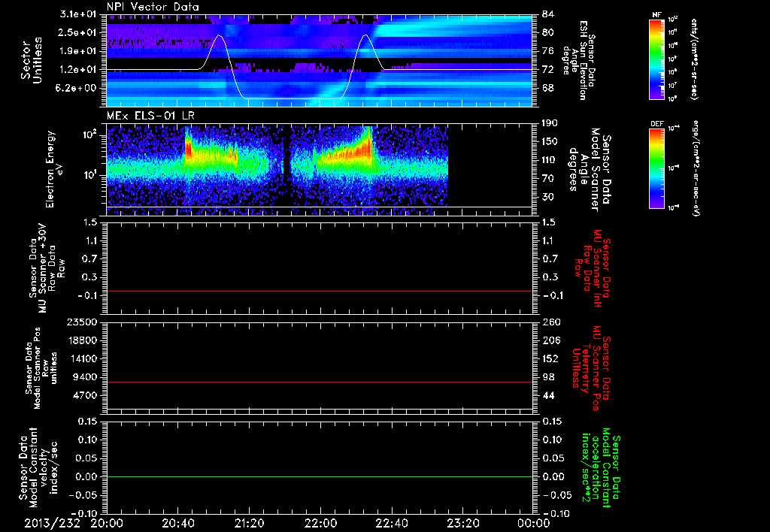This screenshot has width=770, height=532.
Task: Click the 18800 scanner position tick
Action: 81,340
